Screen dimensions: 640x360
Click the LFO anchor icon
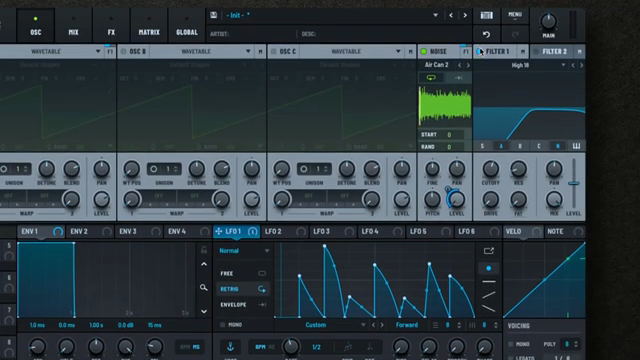(x=230, y=347)
